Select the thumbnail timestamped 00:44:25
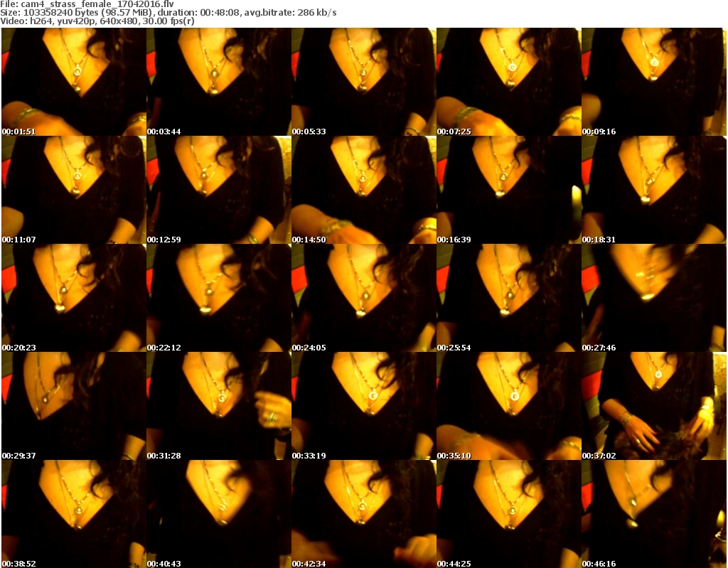Image resolution: width=728 pixels, height=568 pixels. click(x=509, y=514)
